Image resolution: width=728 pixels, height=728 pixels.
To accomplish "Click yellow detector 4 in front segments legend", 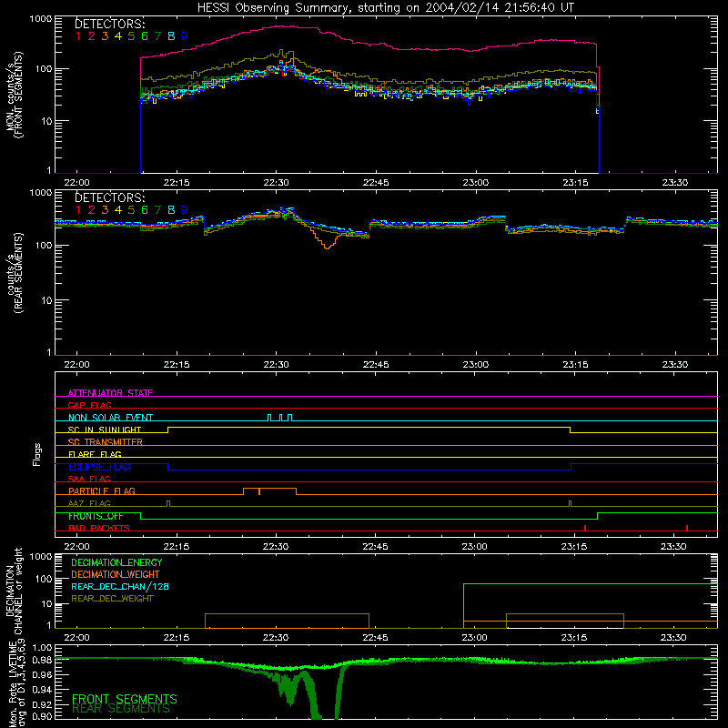I will point(118,36).
